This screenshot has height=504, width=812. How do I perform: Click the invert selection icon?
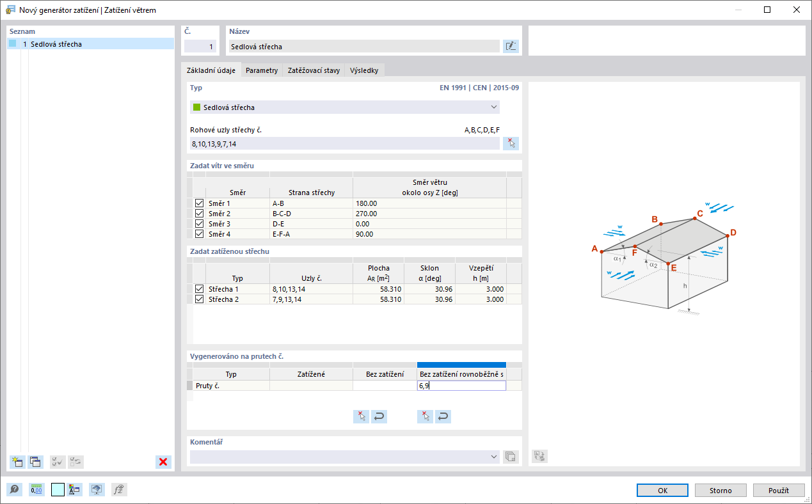[x=76, y=462]
